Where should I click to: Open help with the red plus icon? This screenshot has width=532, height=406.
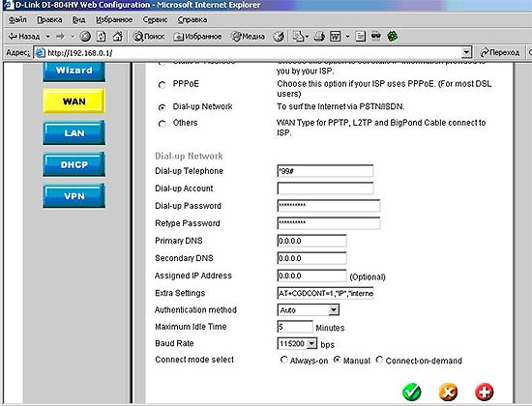(484, 392)
